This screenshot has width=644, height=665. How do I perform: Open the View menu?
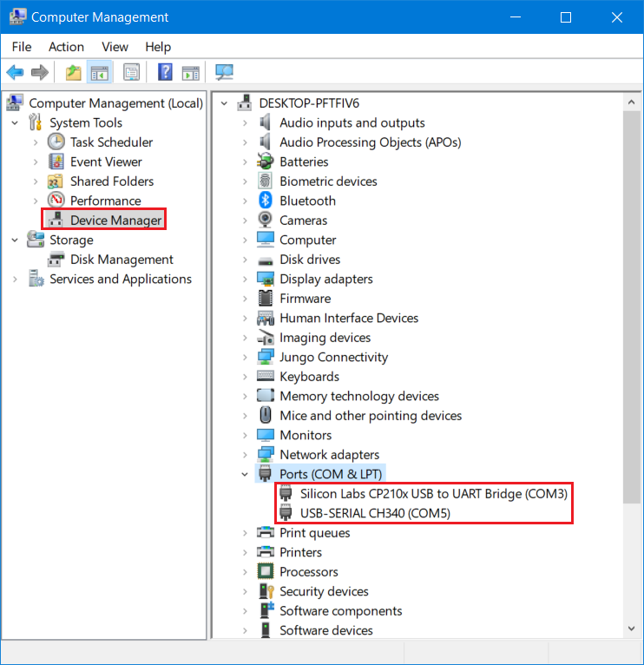(x=115, y=47)
